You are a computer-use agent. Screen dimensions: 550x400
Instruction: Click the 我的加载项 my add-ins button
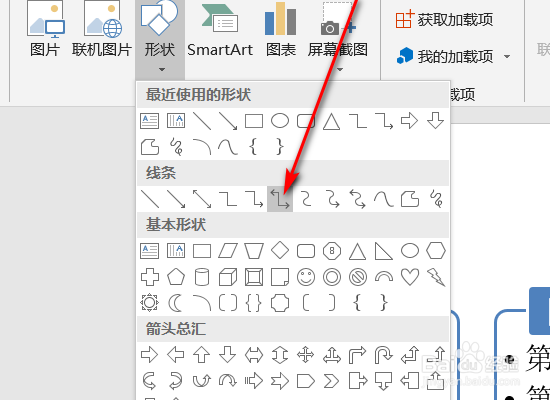click(x=445, y=56)
